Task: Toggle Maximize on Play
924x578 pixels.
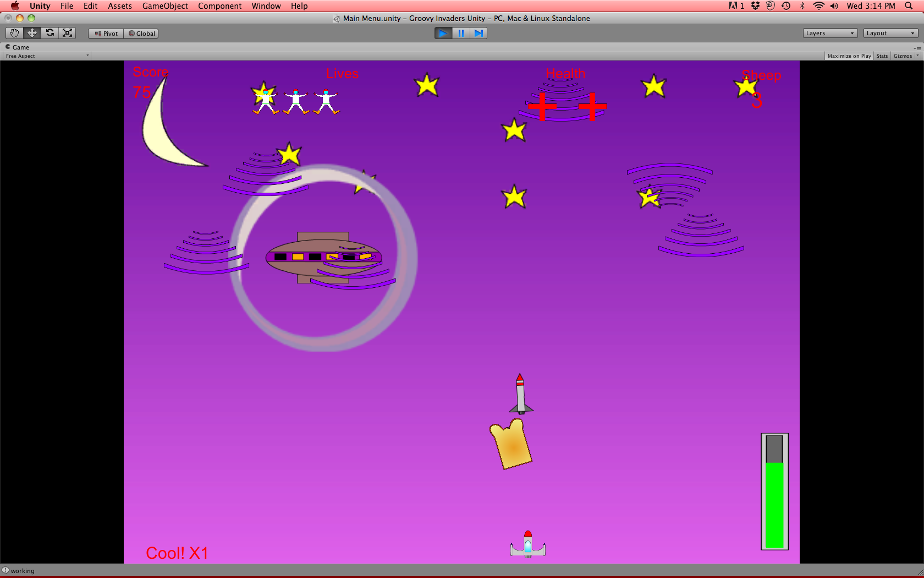Action: tap(849, 56)
